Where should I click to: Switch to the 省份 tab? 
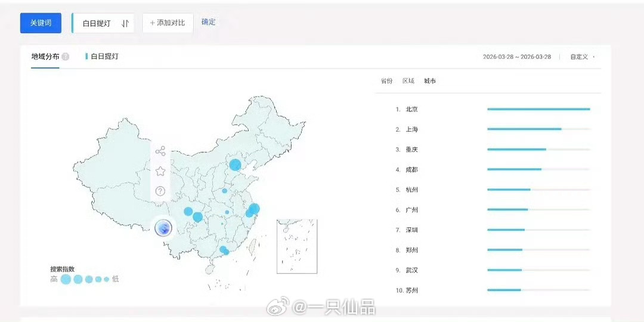coord(386,81)
